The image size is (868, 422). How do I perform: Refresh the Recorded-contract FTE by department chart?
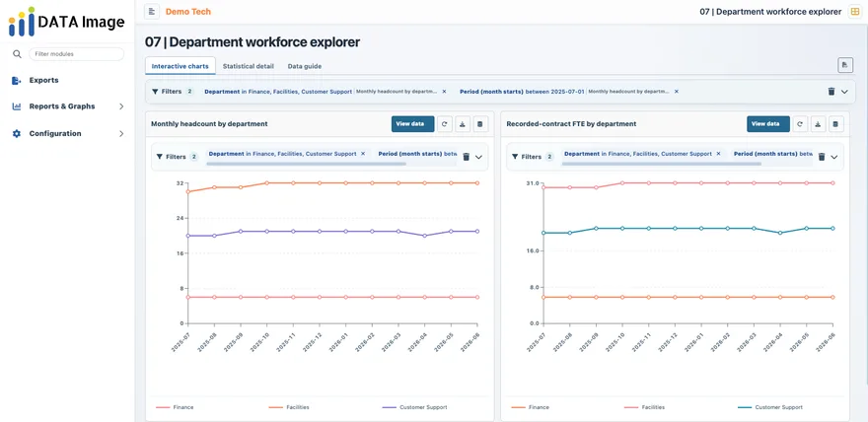pos(800,124)
